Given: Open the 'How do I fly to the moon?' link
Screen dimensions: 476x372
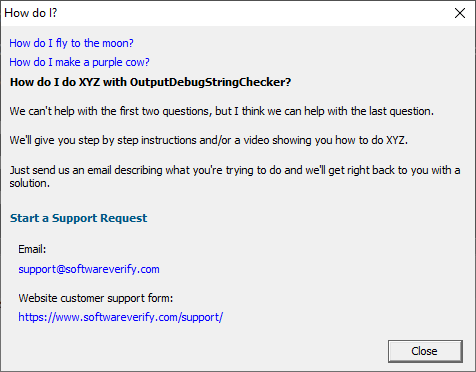Looking at the screenshot, I should coord(71,43).
